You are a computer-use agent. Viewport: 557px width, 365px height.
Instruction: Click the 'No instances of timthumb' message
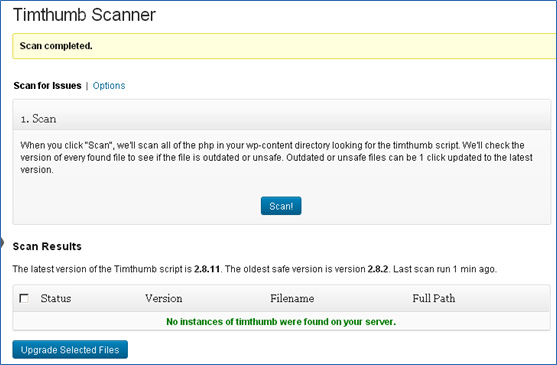coord(281,322)
